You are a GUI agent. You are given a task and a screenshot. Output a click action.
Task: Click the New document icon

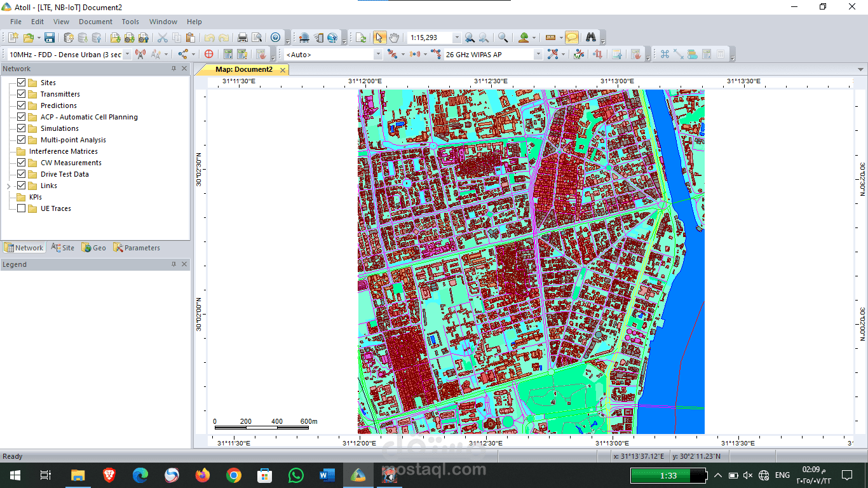pyautogui.click(x=13, y=37)
